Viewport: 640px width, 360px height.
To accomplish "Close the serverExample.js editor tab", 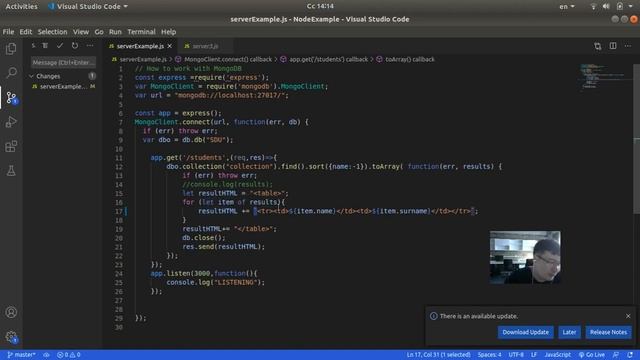I will pyautogui.click(x=169, y=46).
